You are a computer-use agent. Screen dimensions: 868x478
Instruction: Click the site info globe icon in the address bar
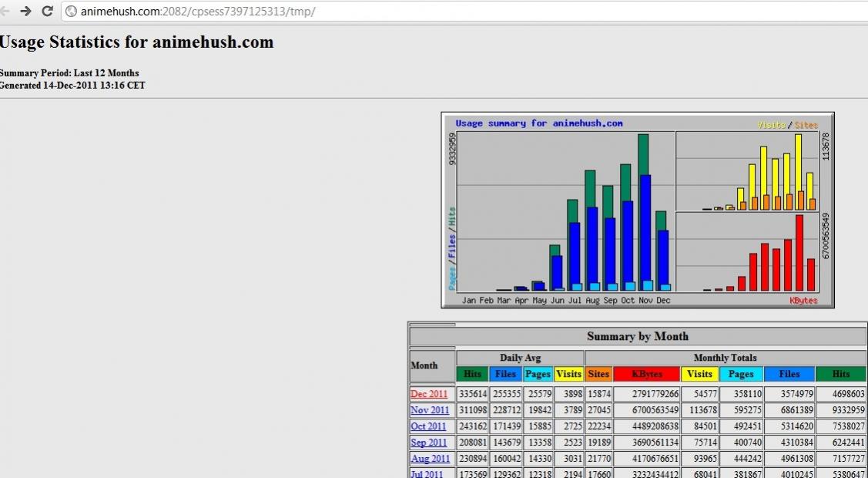[x=71, y=11]
